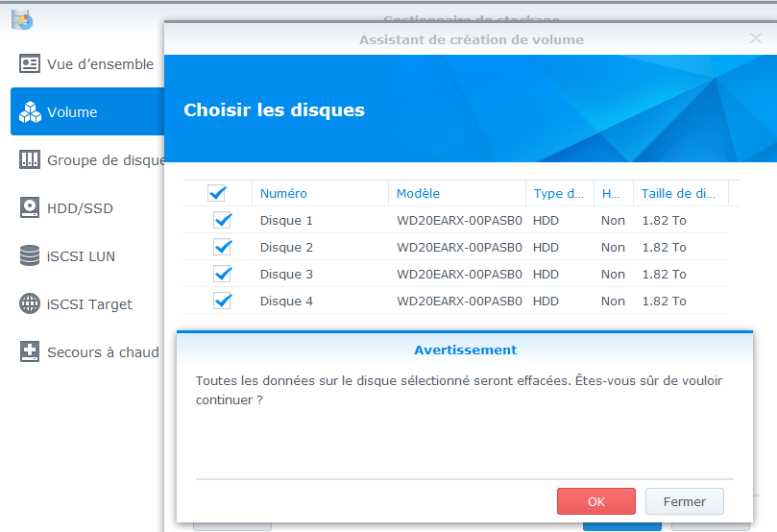777x532 pixels.
Task: Click the WD20EARX-00PASB0 model of Disque 3
Action: [x=459, y=274]
